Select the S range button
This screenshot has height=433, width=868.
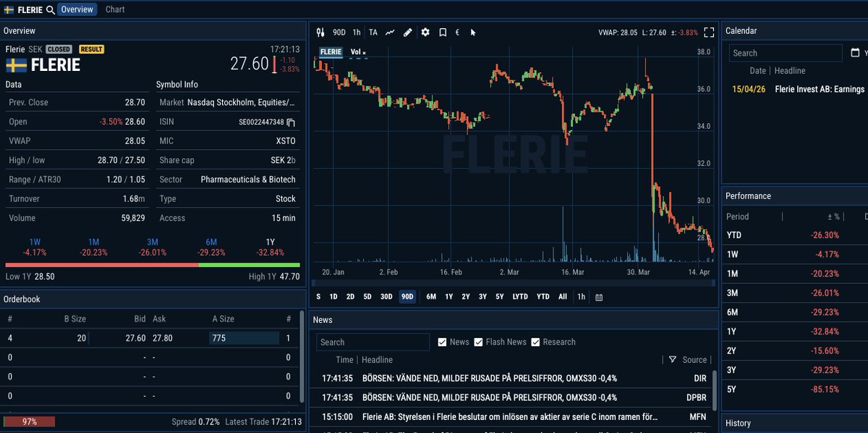point(318,296)
